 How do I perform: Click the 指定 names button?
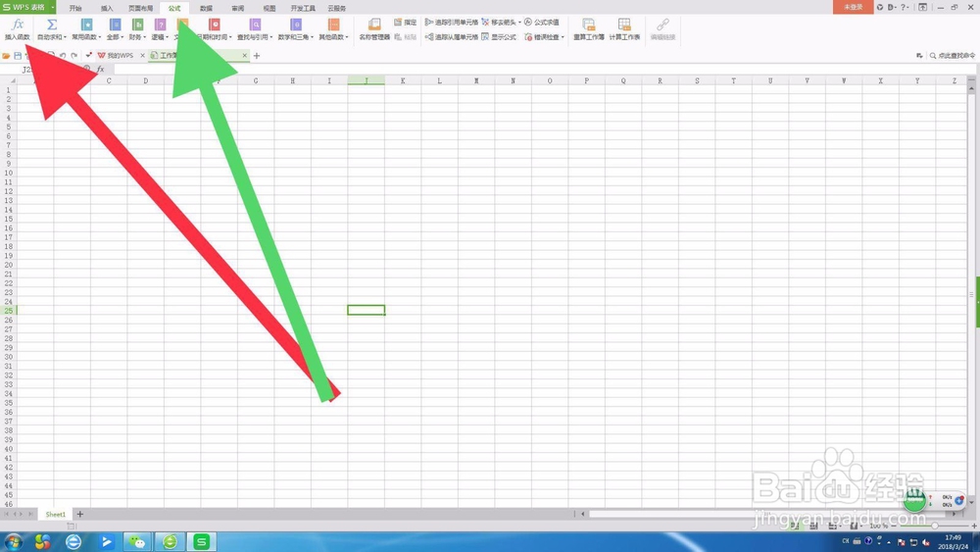[x=405, y=22]
